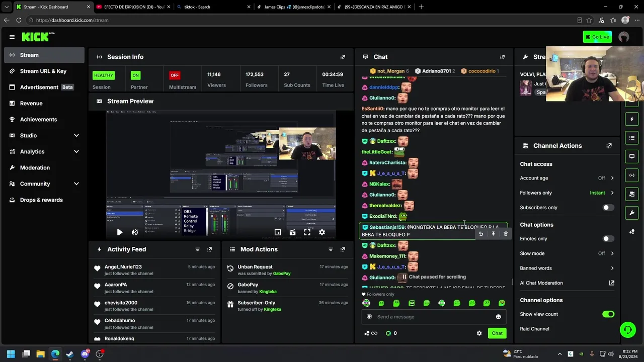Pop out the Activity Feed panel
The image size is (644, 362).
(210, 249)
